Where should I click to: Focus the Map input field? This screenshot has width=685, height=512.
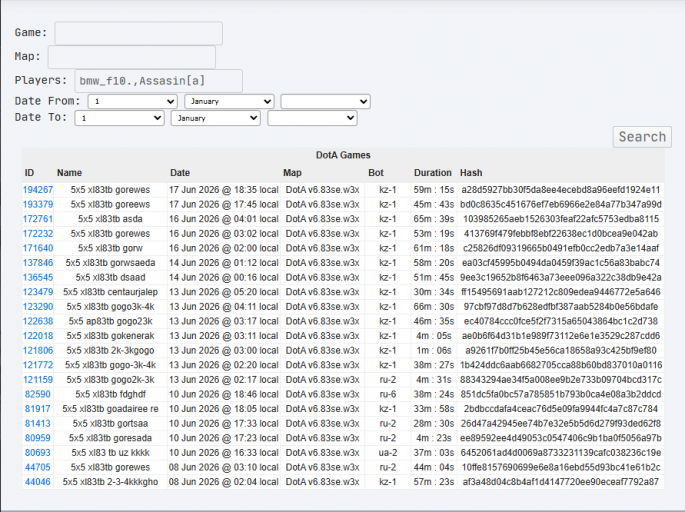(131, 57)
